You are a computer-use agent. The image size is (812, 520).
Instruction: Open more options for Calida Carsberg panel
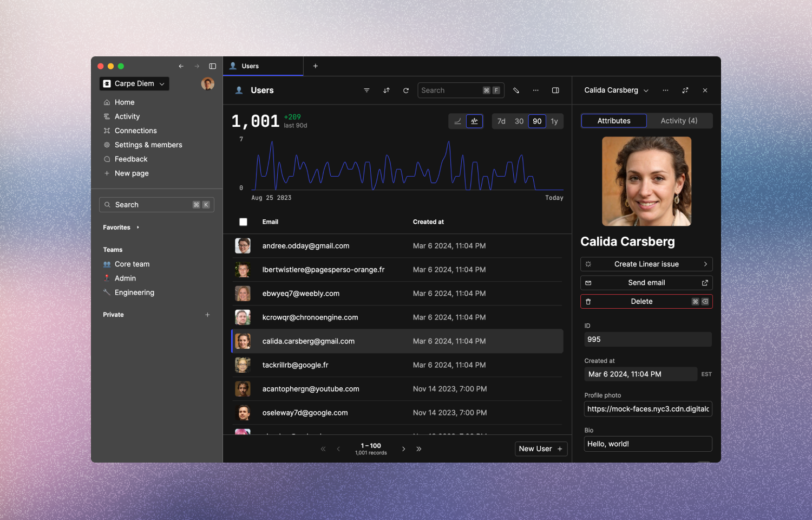[x=665, y=90]
